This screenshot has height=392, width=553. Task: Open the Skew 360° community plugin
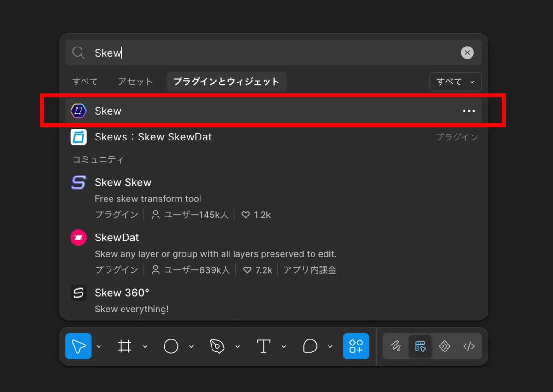click(122, 293)
